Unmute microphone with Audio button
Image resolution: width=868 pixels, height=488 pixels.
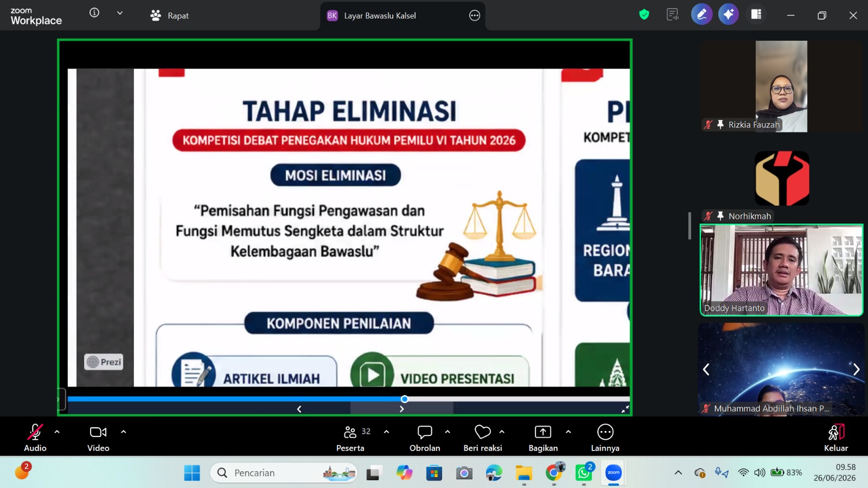point(35,438)
